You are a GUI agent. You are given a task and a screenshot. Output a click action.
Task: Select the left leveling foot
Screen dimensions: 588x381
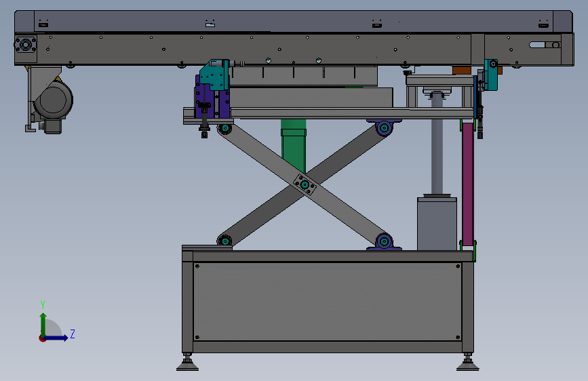187,362
